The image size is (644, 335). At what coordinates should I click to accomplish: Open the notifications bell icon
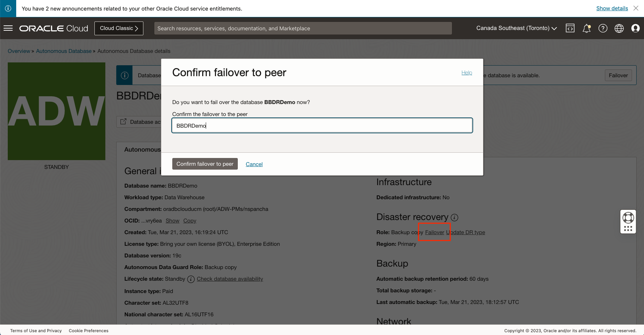point(587,28)
